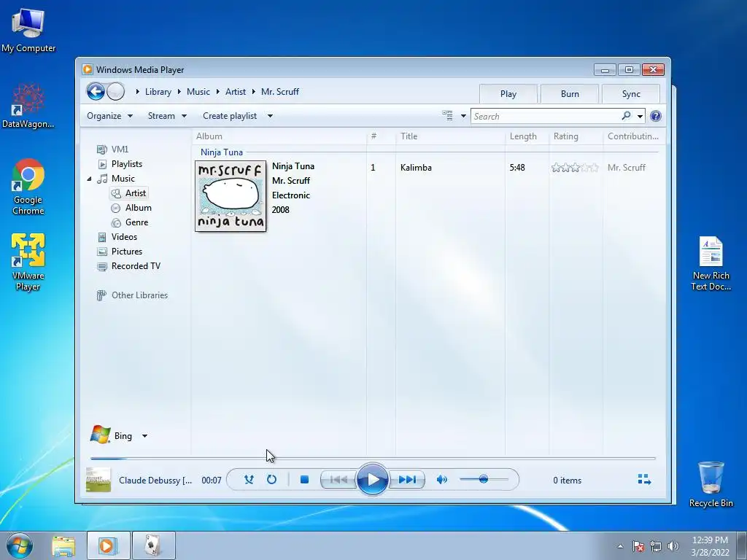
Task: Switch to the Burn tab
Action: (x=570, y=94)
